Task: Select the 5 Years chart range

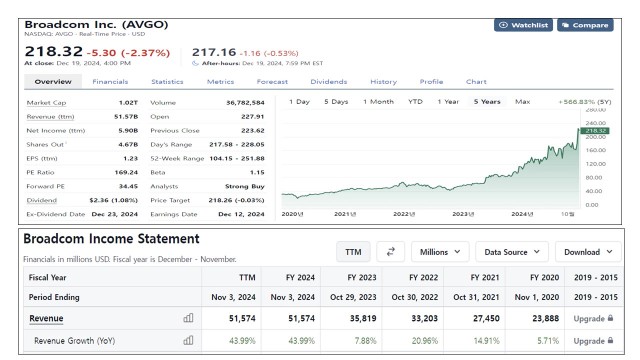Action: tap(487, 102)
